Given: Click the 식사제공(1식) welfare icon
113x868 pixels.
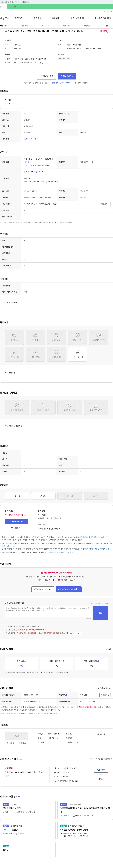Looking at the screenshot, I should [77, 354].
